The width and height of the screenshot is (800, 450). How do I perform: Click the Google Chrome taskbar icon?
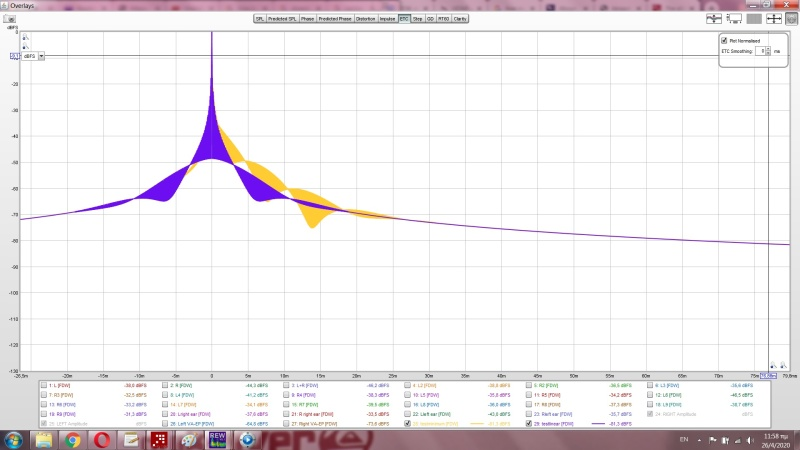[x=74, y=439]
